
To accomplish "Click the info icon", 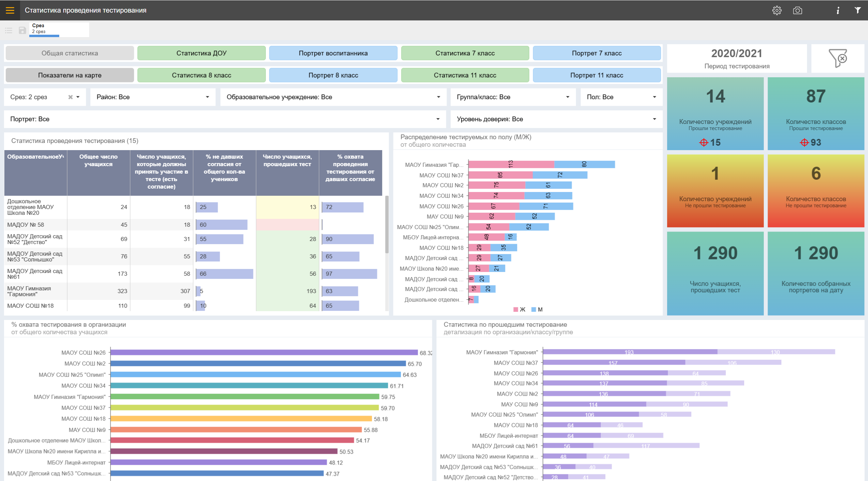I will 838,11.
